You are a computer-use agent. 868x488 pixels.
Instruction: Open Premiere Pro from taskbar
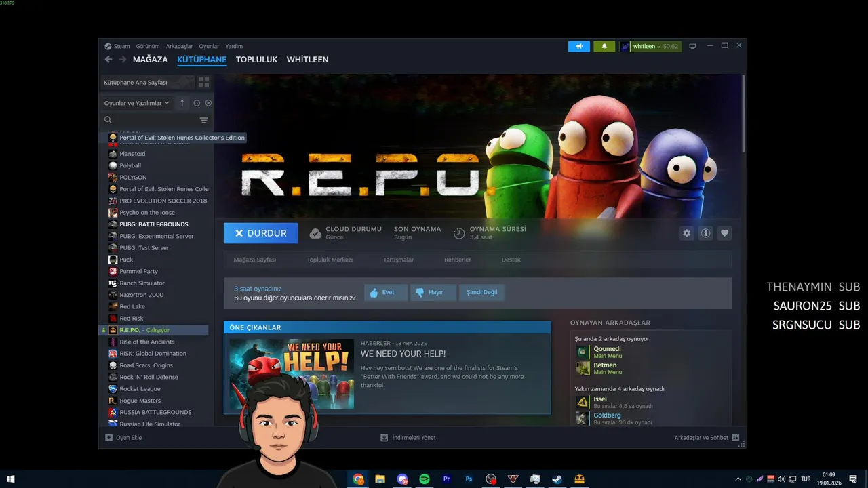[446, 479]
